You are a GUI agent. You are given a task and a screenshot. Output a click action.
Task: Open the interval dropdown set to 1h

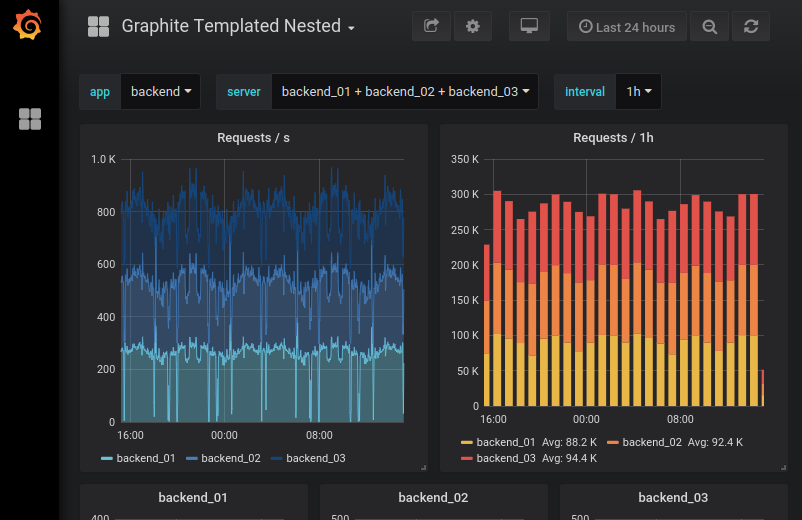(638, 92)
